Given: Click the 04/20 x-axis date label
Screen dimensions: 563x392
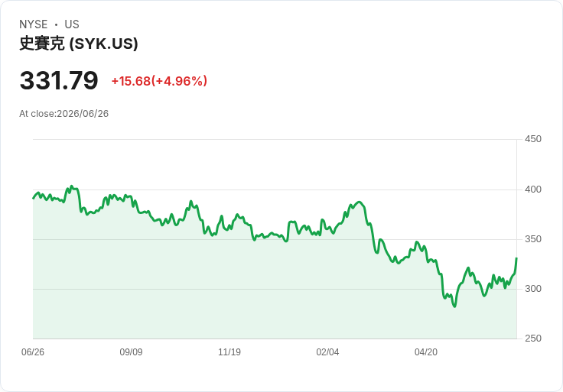Looking at the screenshot, I should (426, 352).
